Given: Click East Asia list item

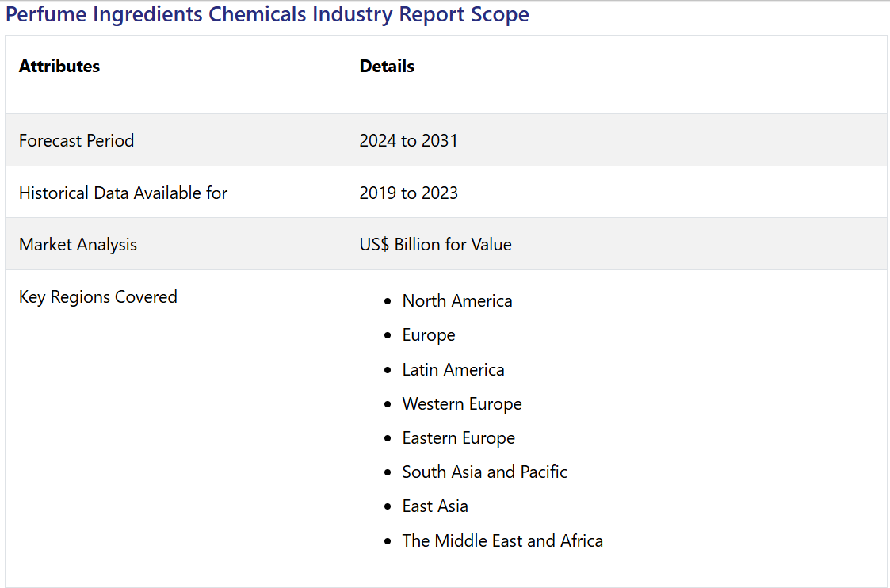Looking at the screenshot, I should [x=435, y=506].
